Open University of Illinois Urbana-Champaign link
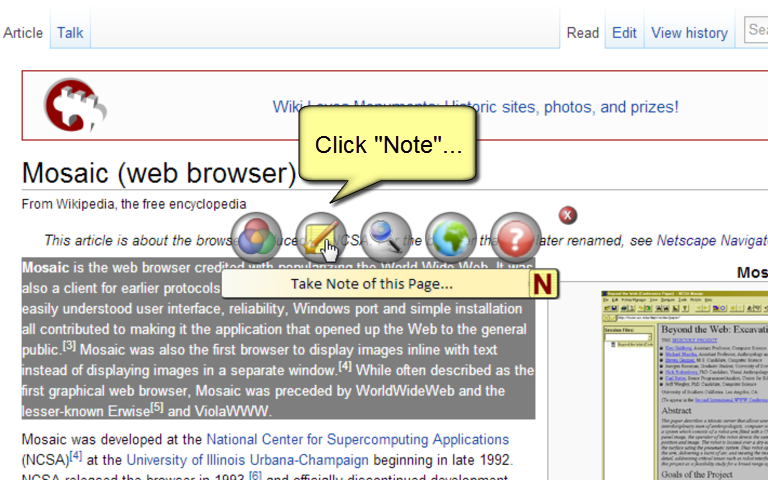768x480 pixels. [247, 460]
